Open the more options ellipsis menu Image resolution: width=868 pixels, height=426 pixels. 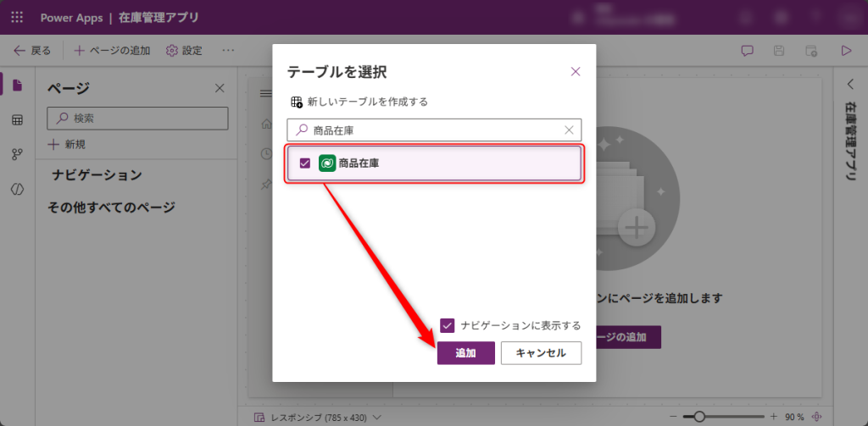coord(228,50)
